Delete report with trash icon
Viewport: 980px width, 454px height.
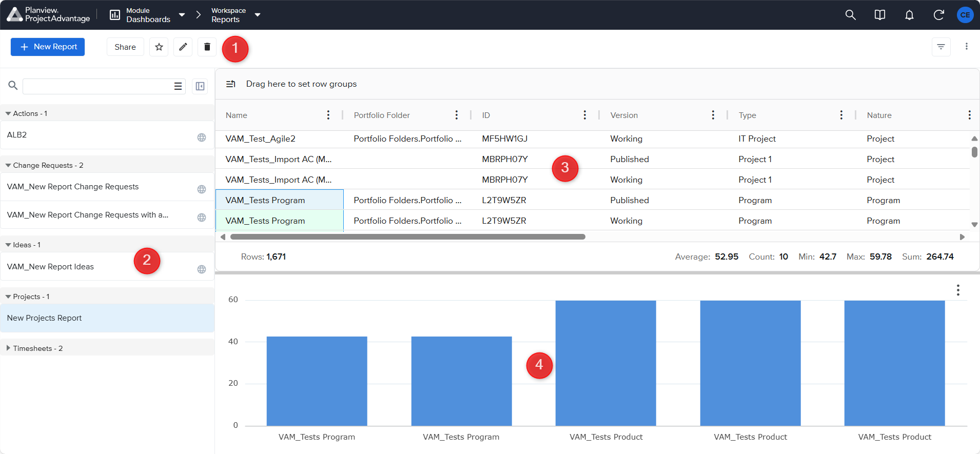tap(207, 47)
